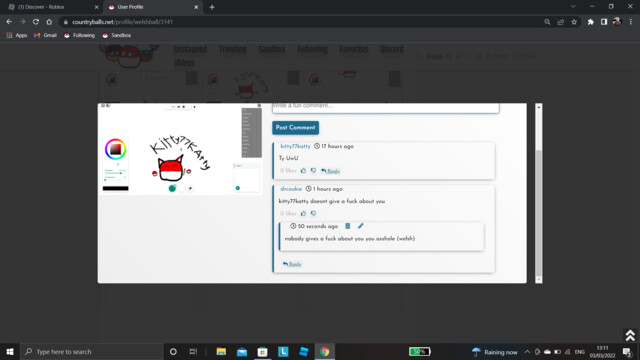Click Reply under drcookie's comment thread
This screenshot has height=360, width=640.
click(292, 264)
